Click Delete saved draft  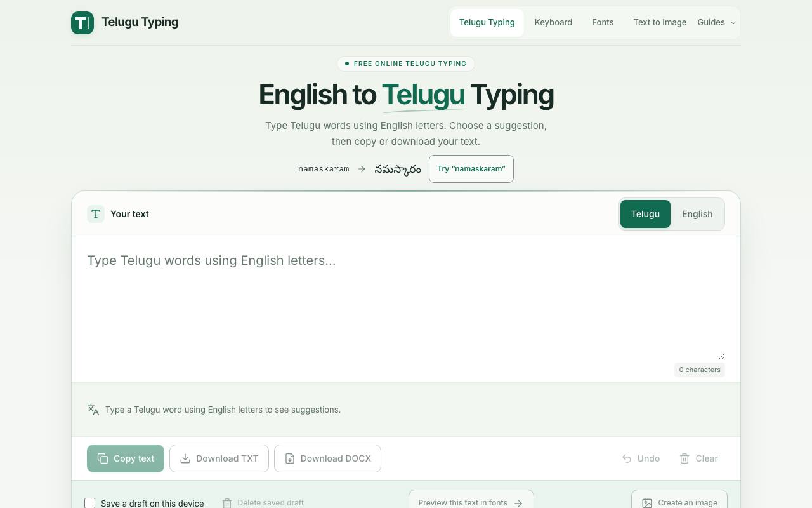click(x=263, y=503)
